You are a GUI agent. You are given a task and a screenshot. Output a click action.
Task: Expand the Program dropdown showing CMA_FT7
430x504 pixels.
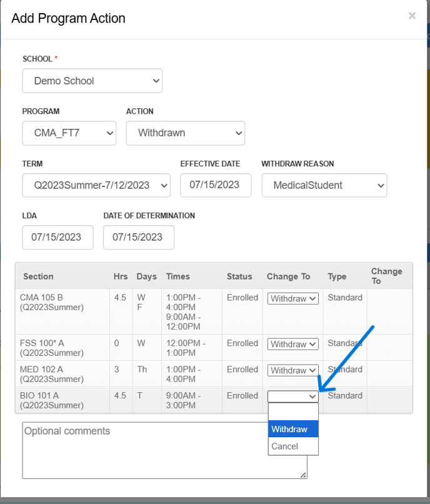click(69, 133)
